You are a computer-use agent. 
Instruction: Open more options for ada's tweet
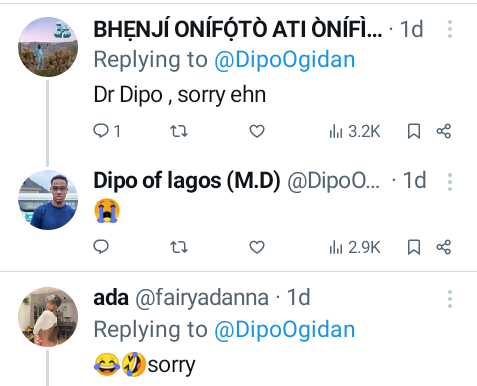450,299
